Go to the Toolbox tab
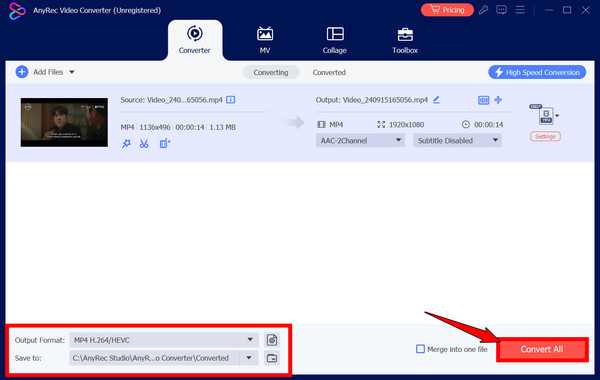This screenshot has height=380, width=600. pyautogui.click(x=405, y=40)
